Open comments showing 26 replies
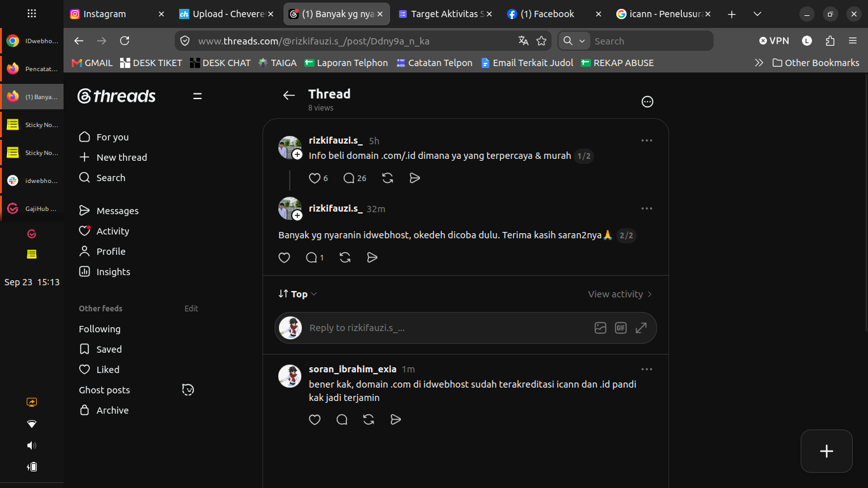Screen dimensions: 868x488 (x=355, y=178)
